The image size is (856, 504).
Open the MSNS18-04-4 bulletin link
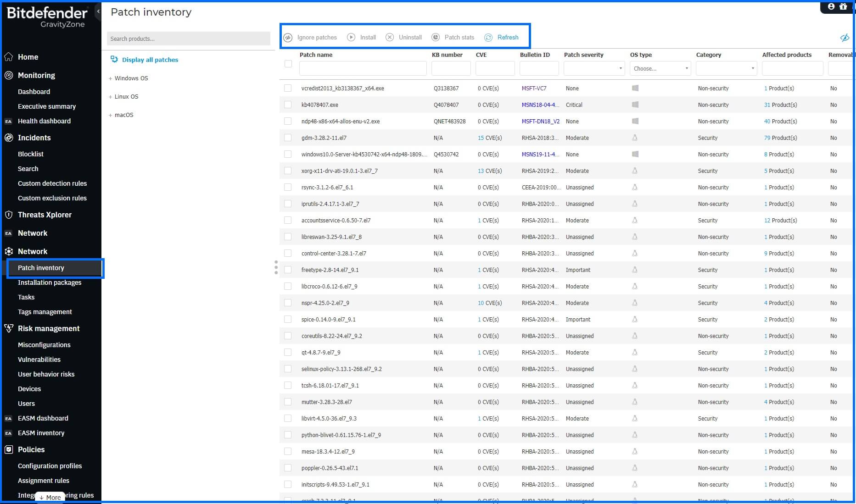tap(540, 105)
